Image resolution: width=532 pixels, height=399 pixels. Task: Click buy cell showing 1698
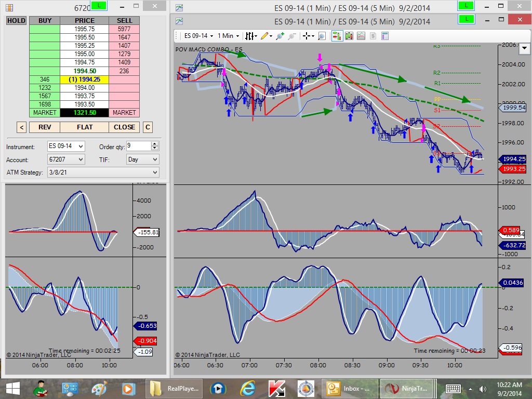[x=45, y=104]
